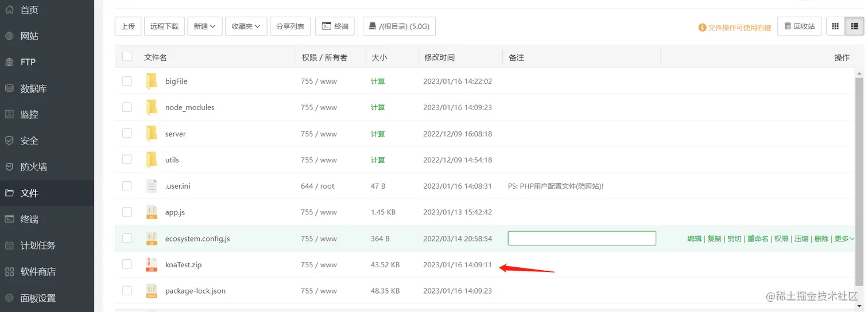Click the ecosystem.config.js file icon
This screenshot has height=312, width=868.
pyautogui.click(x=152, y=239)
